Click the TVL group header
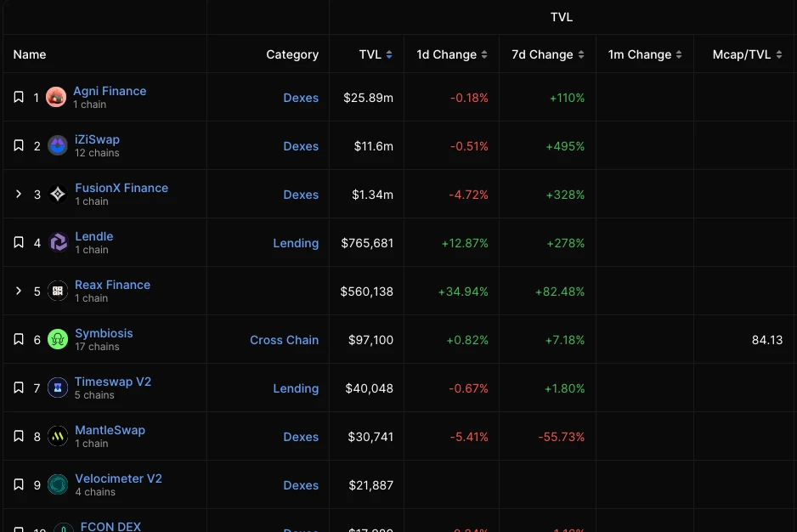Image resolution: width=797 pixels, height=532 pixels. click(562, 17)
